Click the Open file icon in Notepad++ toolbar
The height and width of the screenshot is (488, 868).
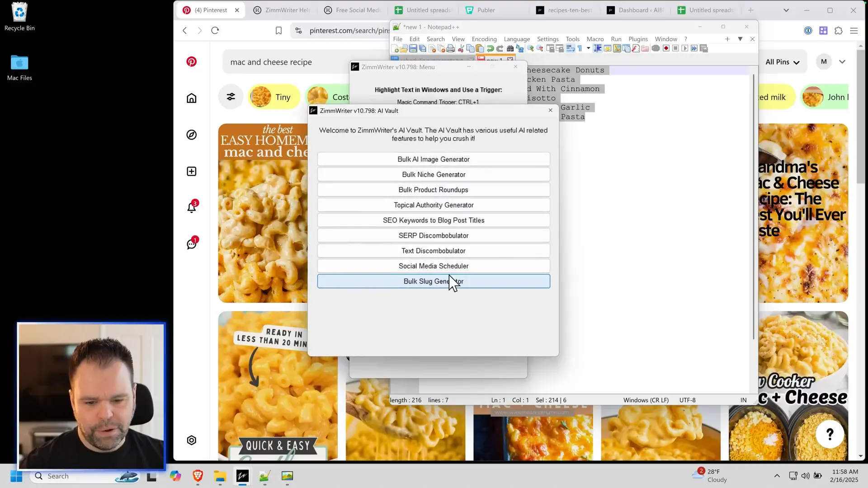click(404, 48)
